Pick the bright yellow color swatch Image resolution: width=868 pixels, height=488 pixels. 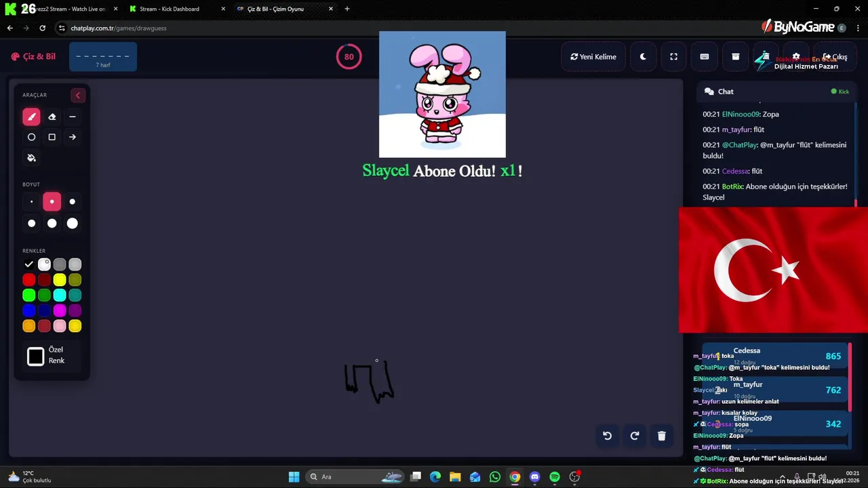(x=60, y=280)
